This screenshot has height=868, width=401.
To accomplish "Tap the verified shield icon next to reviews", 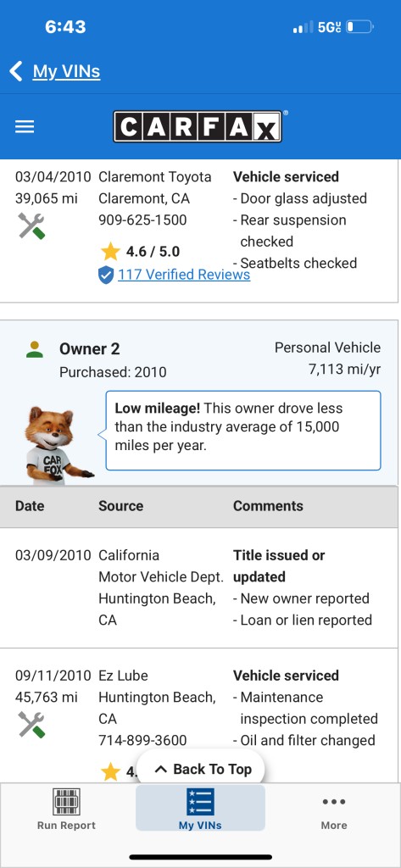I will pos(106,275).
